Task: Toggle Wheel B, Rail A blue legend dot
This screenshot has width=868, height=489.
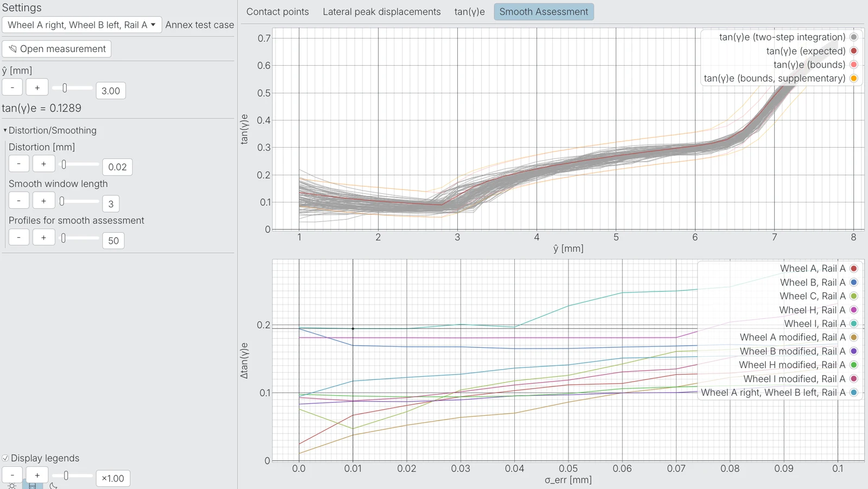Action: click(853, 282)
